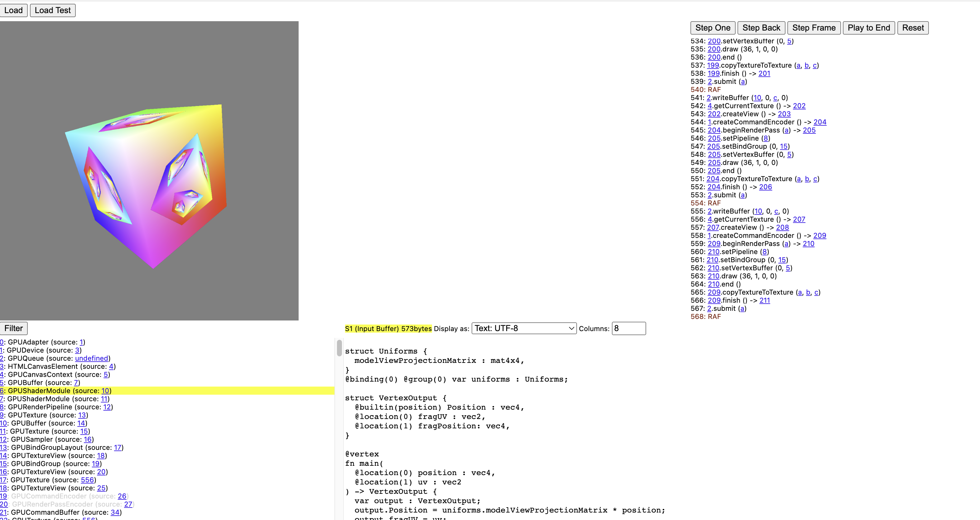Open object 7 GPUShaderModule entry
980x520 pixels.
[x=2, y=399]
